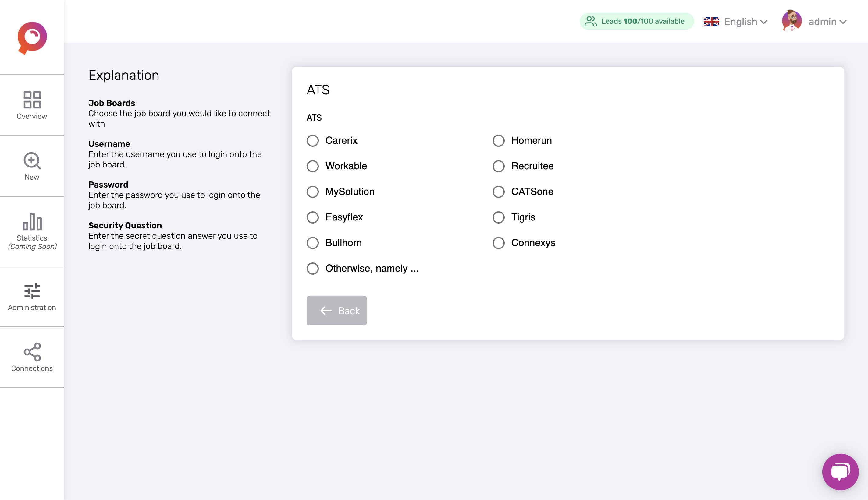The height and width of the screenshot is (500, 868).
Task: Click the New magnifier icon in sidebar
Action: click(x=32, y=161)
